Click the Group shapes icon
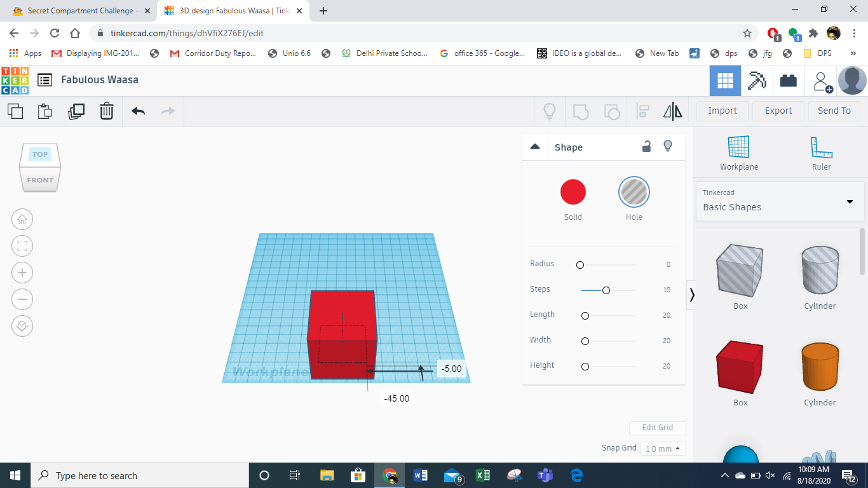Screen dimensions: 868x488 click(x=581, y=112)
